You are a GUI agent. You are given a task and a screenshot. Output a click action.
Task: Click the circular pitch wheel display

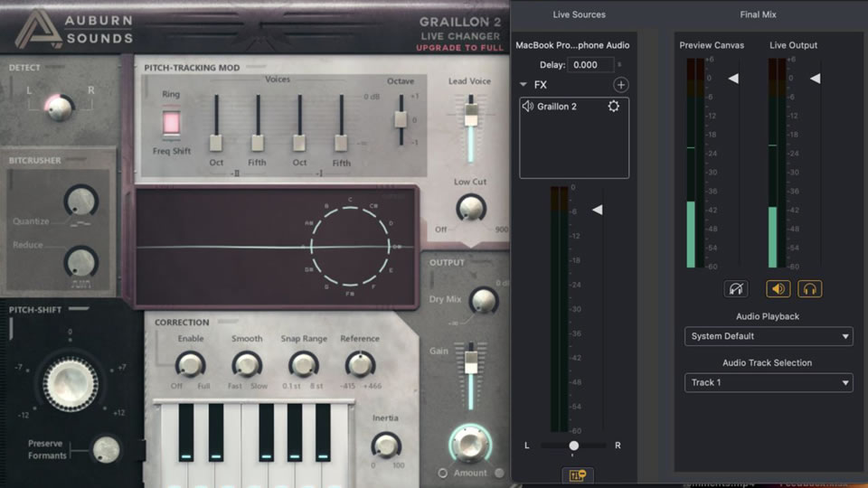tap(351, 246)
